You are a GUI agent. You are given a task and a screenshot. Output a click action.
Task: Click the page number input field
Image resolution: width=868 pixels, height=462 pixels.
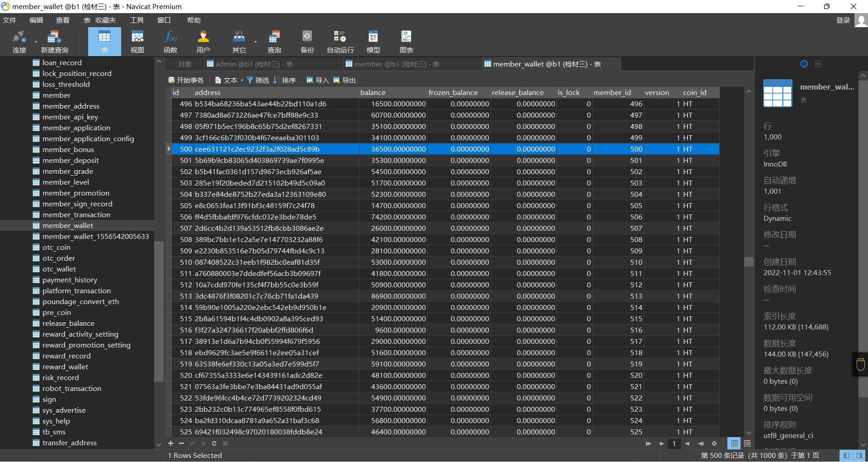[674, 444]
